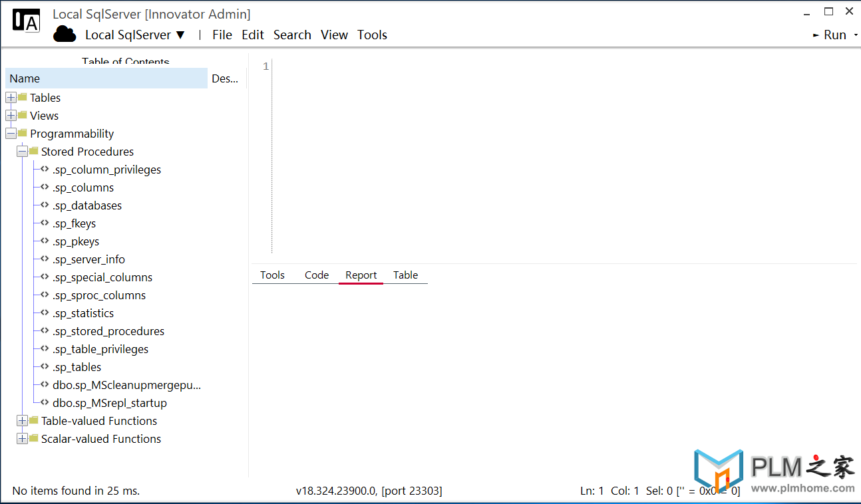The height and width of the screenshot is (504, 861).
Task: Click the Stored Procedures folder icon
Action: pos(34,151)
